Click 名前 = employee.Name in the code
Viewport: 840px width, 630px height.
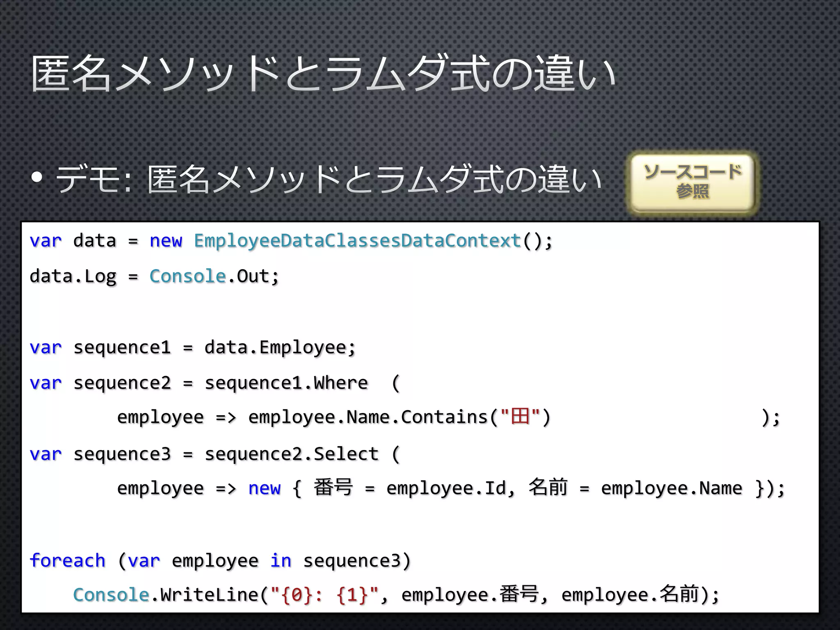[635, 488]
